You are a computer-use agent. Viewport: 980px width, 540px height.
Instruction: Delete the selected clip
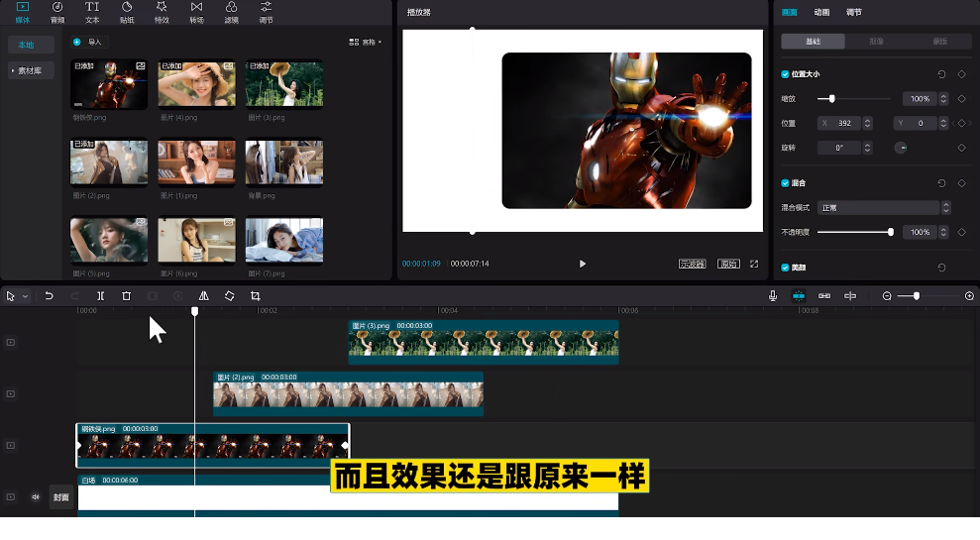(x=126, y=296)
